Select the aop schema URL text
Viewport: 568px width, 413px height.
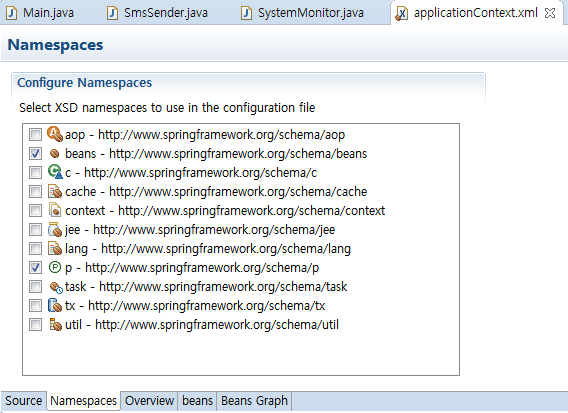pyautogui.click(x=221, y=135)
